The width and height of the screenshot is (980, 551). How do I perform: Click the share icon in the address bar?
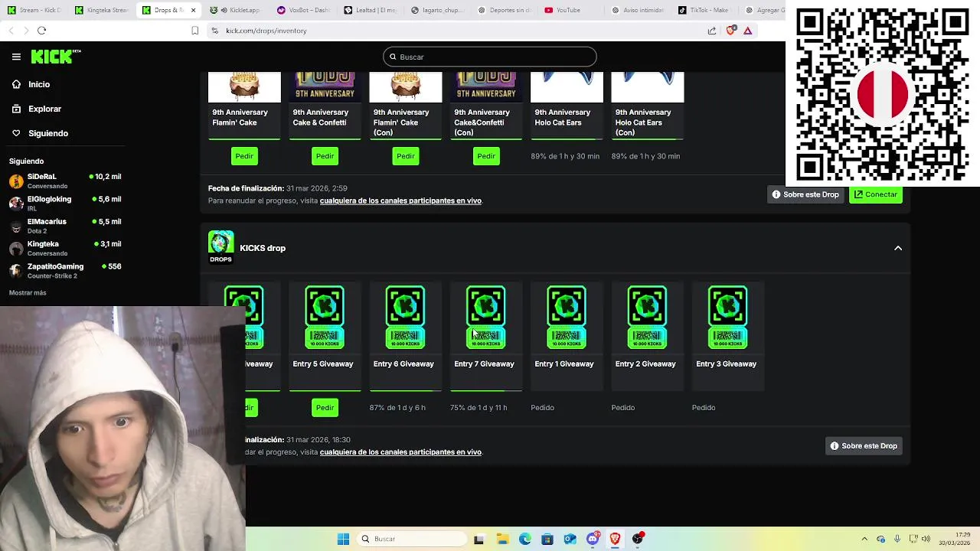coord(712,31)
